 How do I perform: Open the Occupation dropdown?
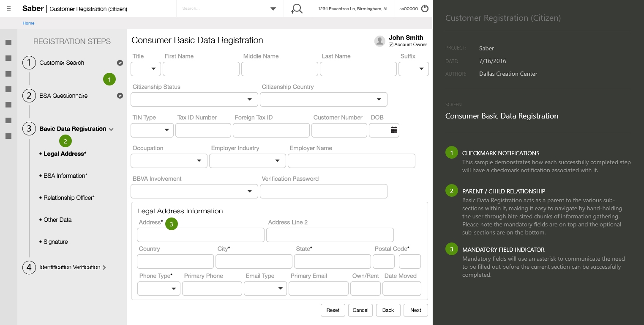point(169,161)
